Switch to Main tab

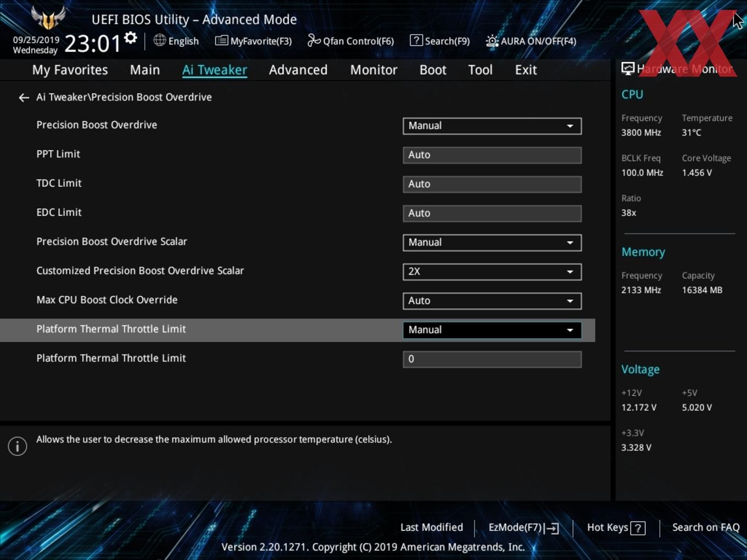coord(145,70)
